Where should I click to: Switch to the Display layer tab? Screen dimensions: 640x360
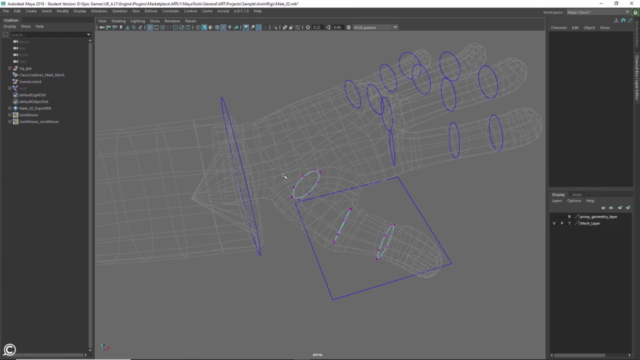coord(558,195)
